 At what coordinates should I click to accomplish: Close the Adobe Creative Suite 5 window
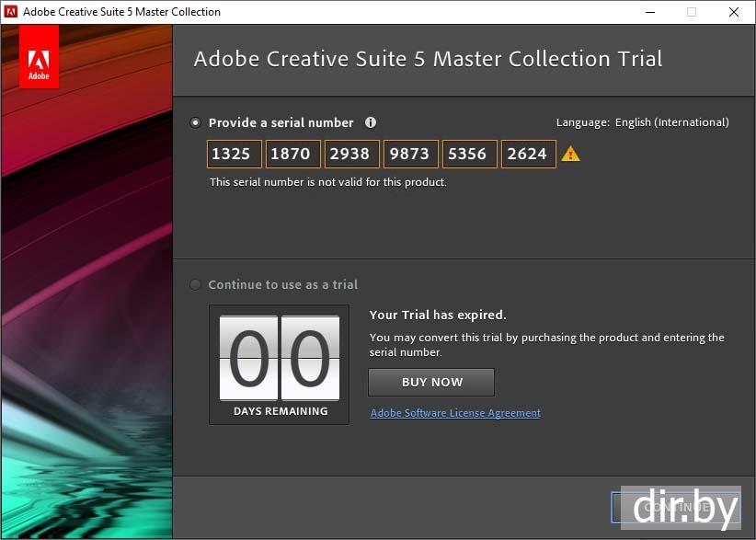pos(733,12)
